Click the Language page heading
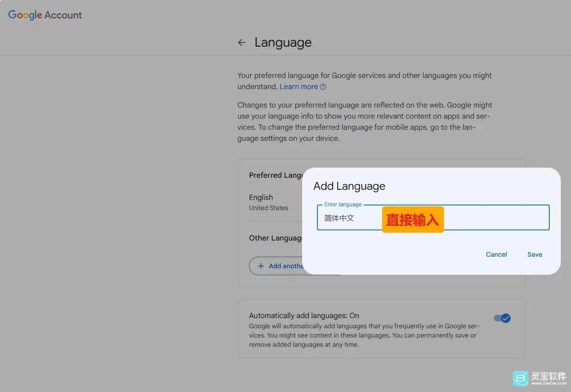Screen dimensions: 571x392 coord(283,42)
